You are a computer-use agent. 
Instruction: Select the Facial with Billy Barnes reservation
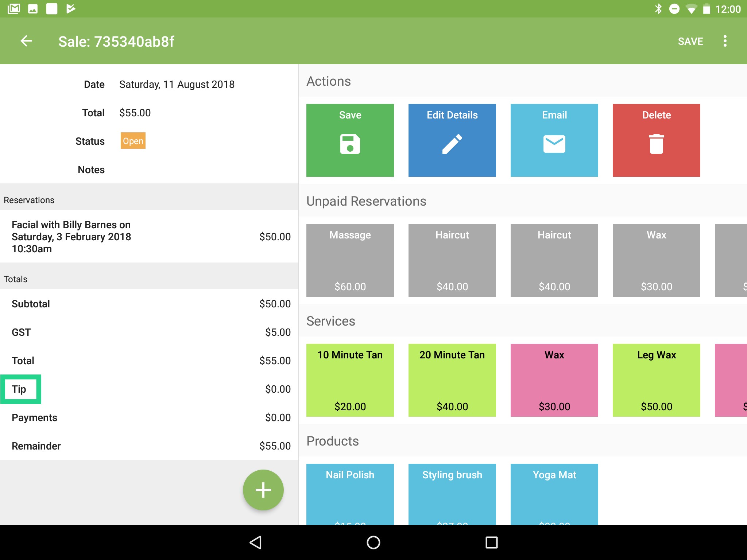pyautogui.click(x=149, y=237)
